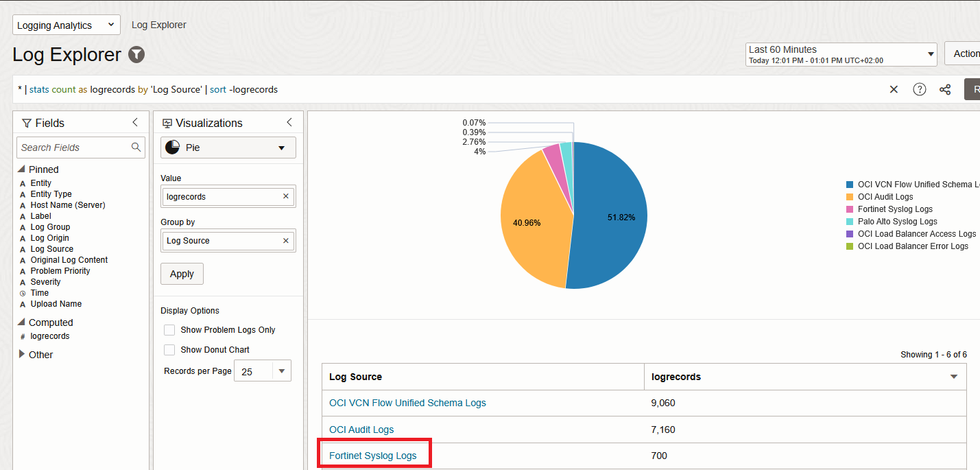
Task: Open the Logging Analytics dropdown
Action: (66, 25)
